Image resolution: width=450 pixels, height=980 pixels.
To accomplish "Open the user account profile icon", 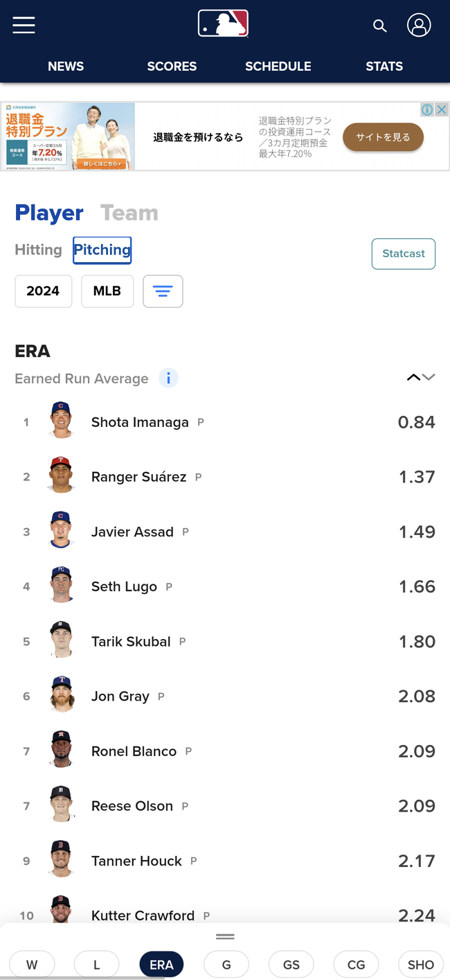I will pos(419,25).
